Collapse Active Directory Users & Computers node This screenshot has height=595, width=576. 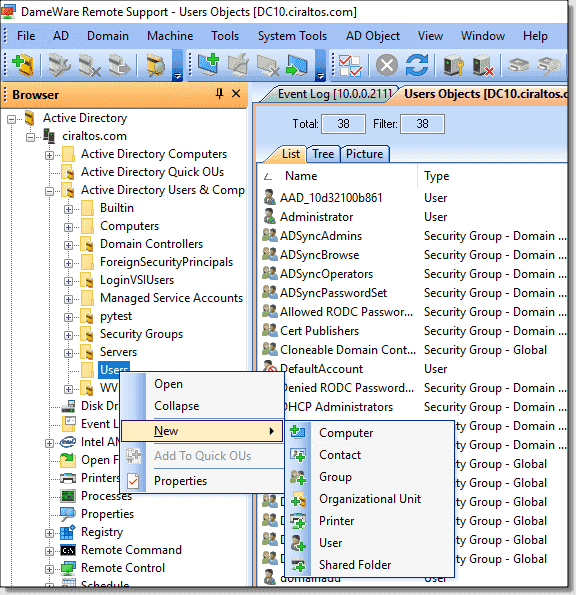click(49, 191)
